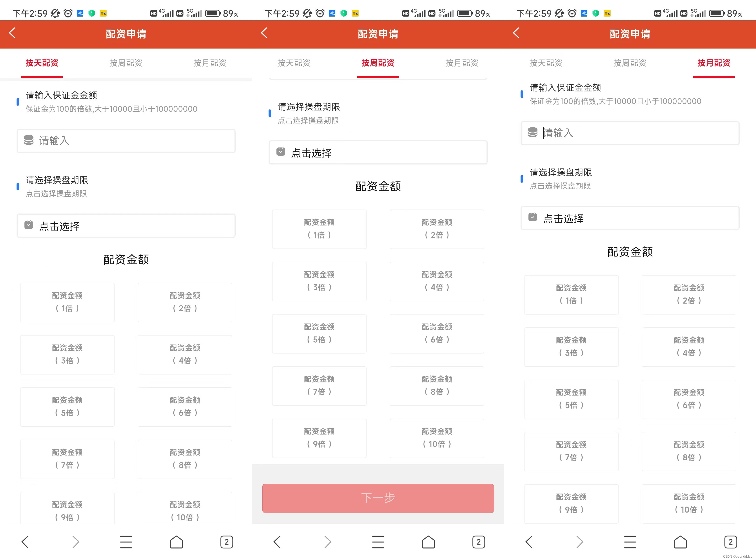Open 点击选择 period picker in left screen

[126, 226]
